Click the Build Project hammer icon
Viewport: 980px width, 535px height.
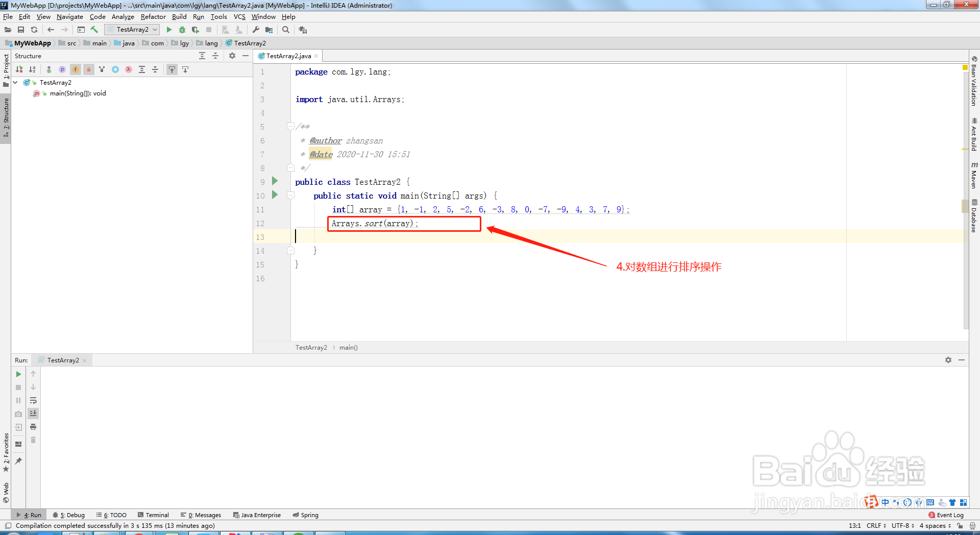(94, 30)
